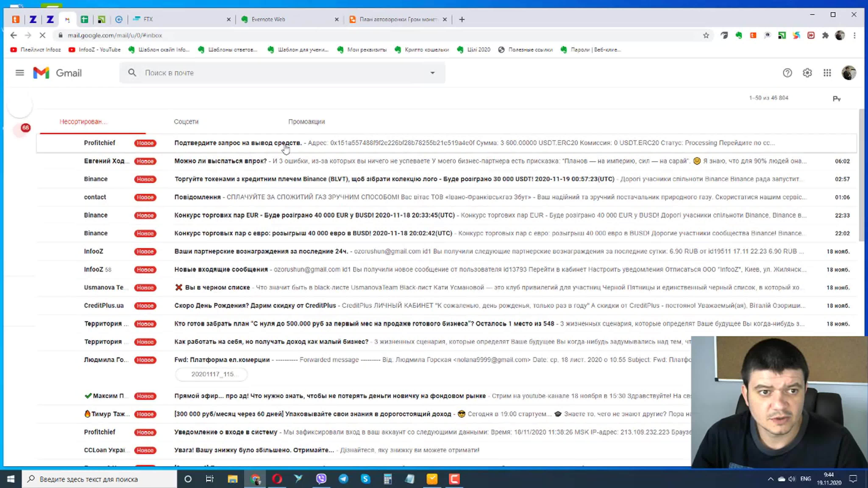Open Windows notification center icon
This screenshot has width=868, height=488.
coord(853,478)
